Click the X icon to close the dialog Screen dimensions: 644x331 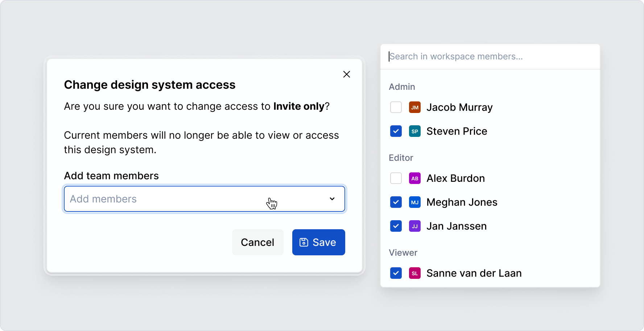point(347,74)
